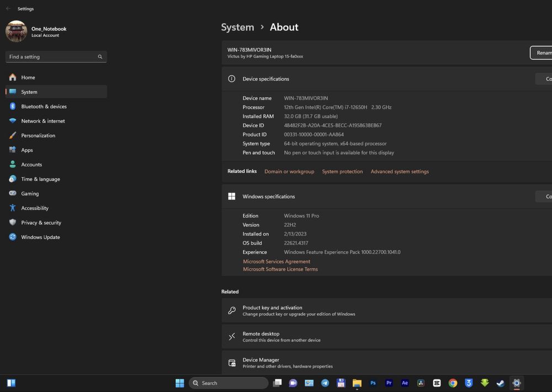
Task: Open the floppy disk icon app in taskbar
Action: (x=341, y=383)
